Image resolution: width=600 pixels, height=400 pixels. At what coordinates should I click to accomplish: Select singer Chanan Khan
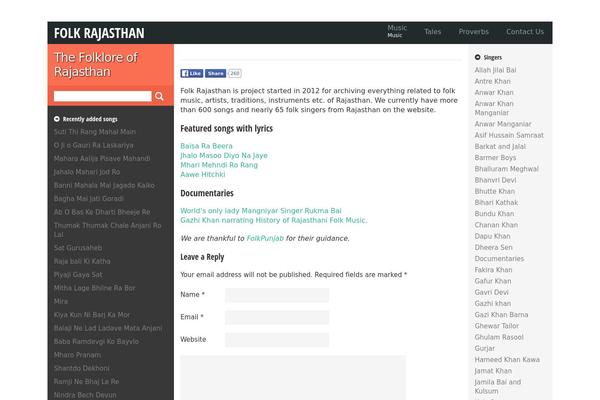(x=496, y=225)
